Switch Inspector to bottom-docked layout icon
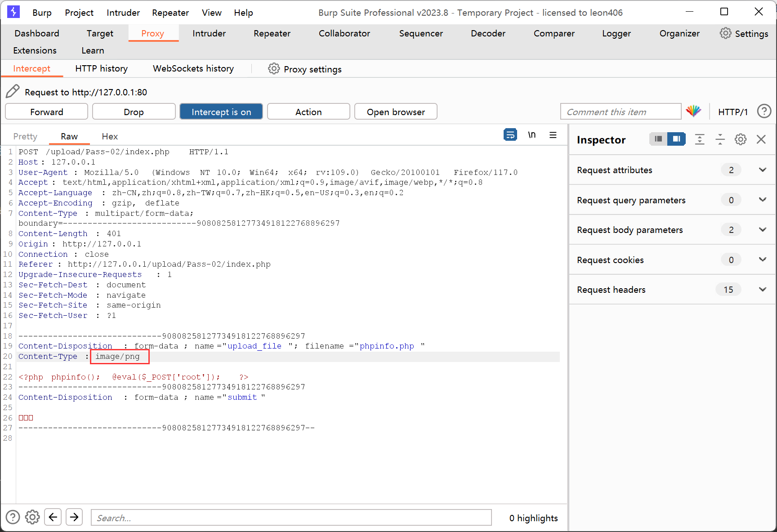777x532 pixels. tap(658, 139)
